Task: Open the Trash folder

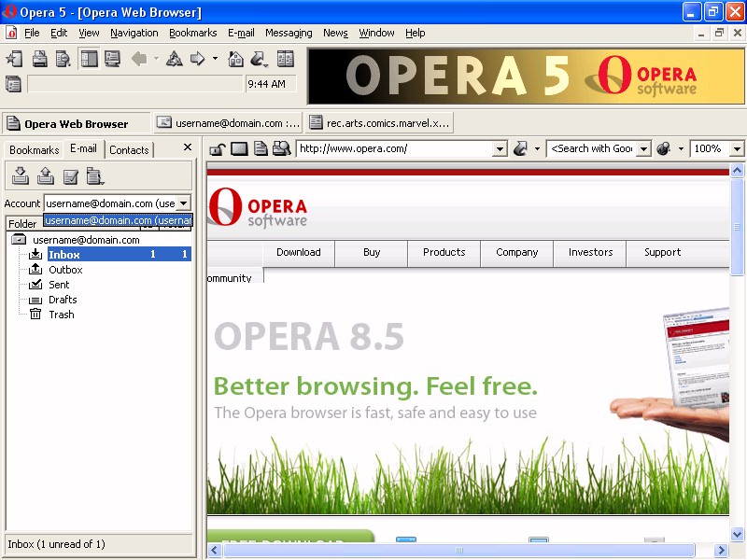Action: 61,315
